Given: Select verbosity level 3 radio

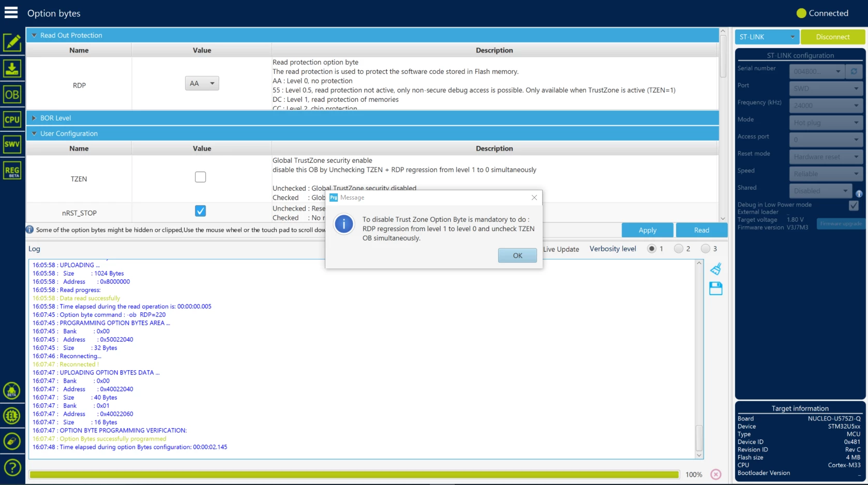Looking at the screenshot, I should pos(706,249).
